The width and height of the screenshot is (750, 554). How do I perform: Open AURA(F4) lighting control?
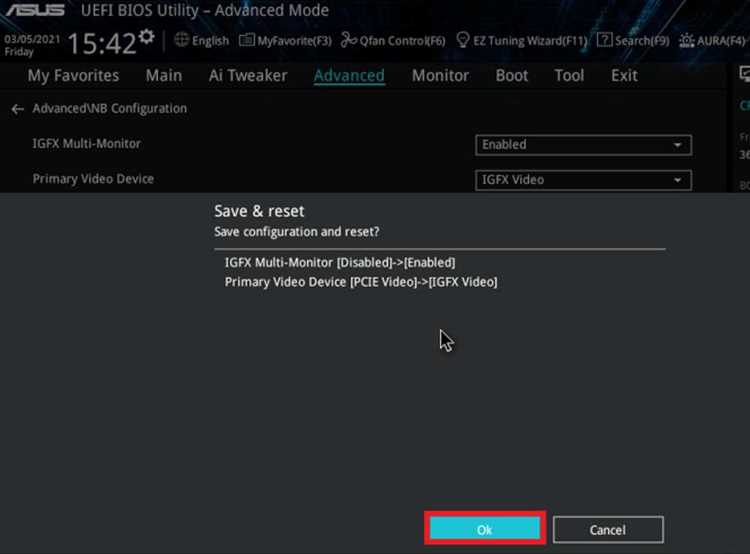[x=712, y=41]
